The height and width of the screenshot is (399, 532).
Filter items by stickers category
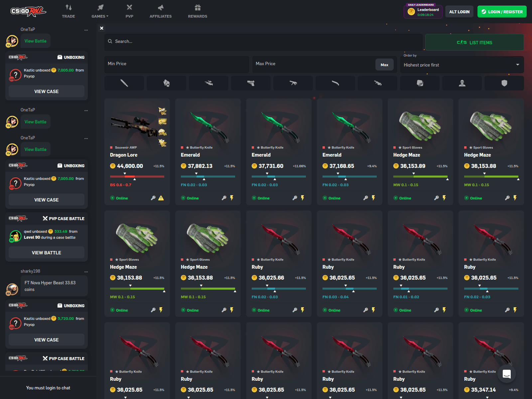point(420,83)
